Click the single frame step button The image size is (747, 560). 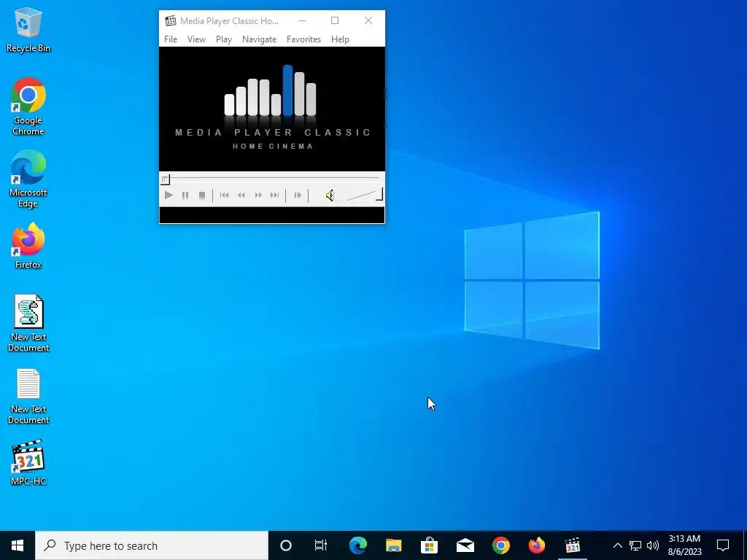coord(298,195)
